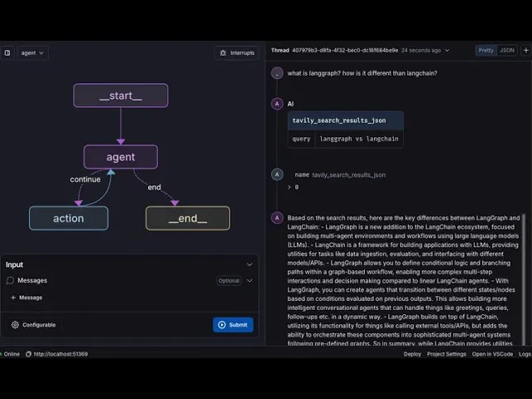Click the user question message text
Screen dimensions: 532x399
[x=362, y=73]
